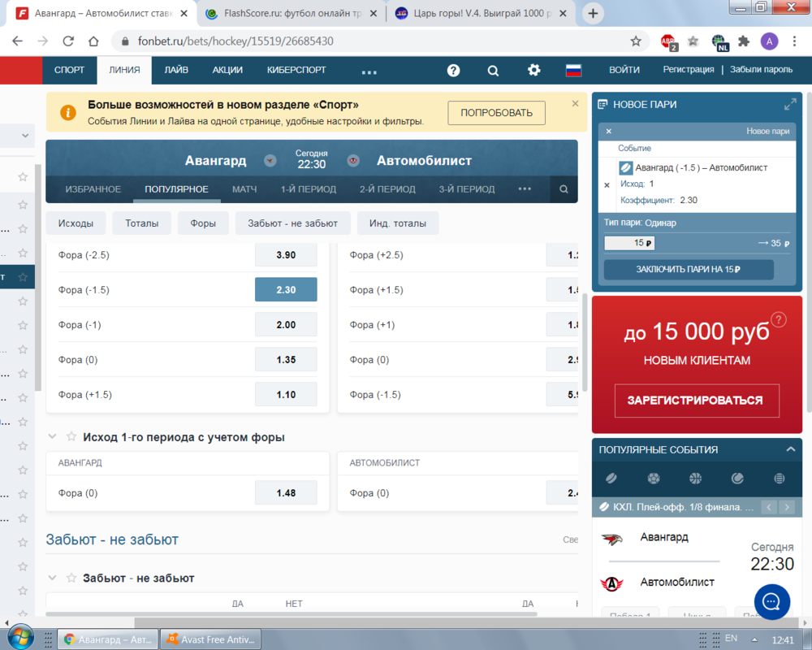Show hidden system tray icons
812x650 pixels.
point(754,639)
